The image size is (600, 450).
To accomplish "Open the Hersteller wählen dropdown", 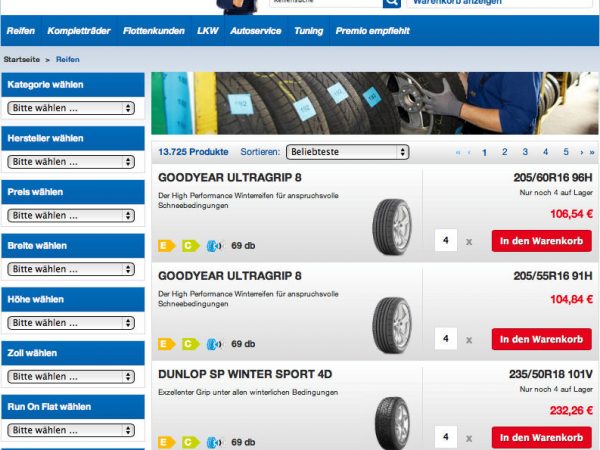I will click(71, 162).
